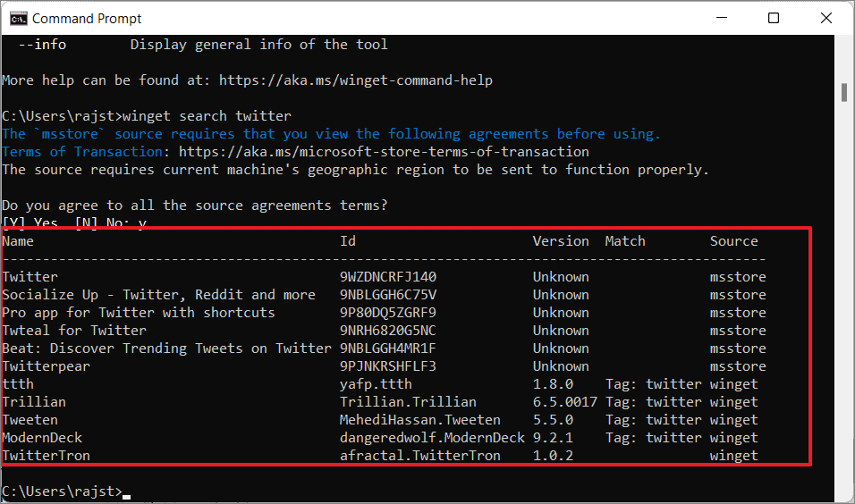
Task: Click the Id Trillian.Trillian
Action: tap(409, 402)
